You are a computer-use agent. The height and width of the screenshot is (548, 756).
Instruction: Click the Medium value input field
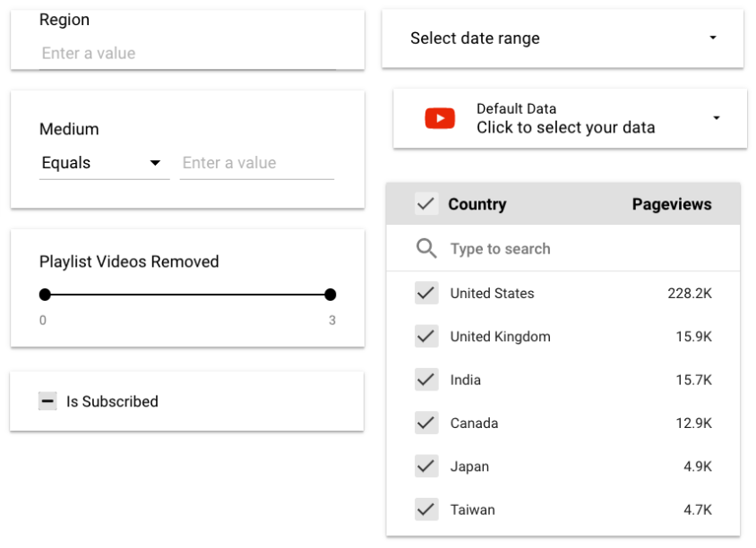click(x=257, y=163)
